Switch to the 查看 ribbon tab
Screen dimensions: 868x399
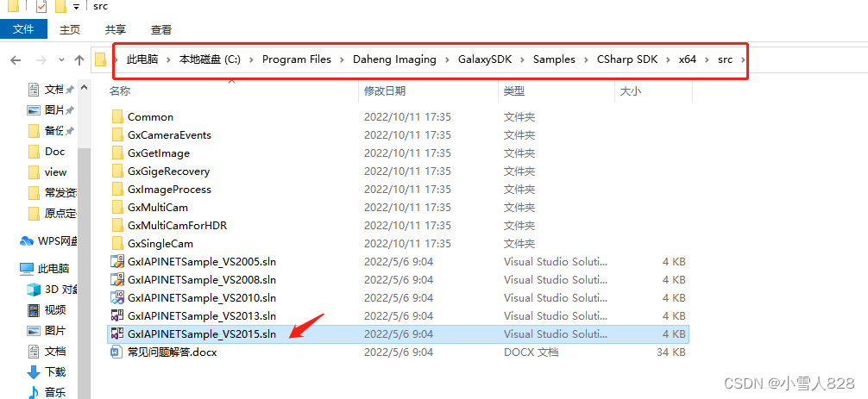coord(161,30)
